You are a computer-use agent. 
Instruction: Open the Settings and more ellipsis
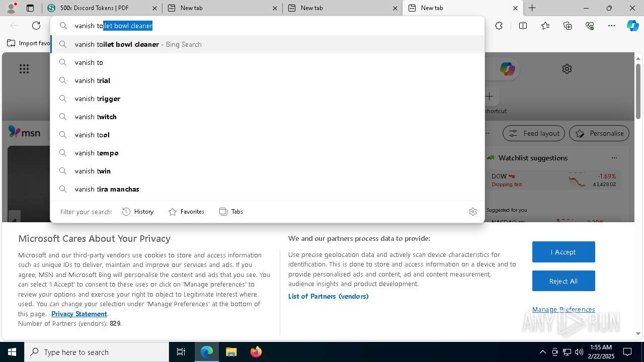pos(612,26)
